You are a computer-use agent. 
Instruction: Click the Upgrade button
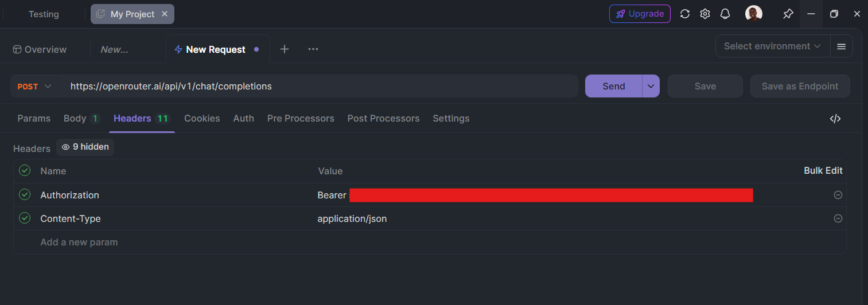point(640,14)
